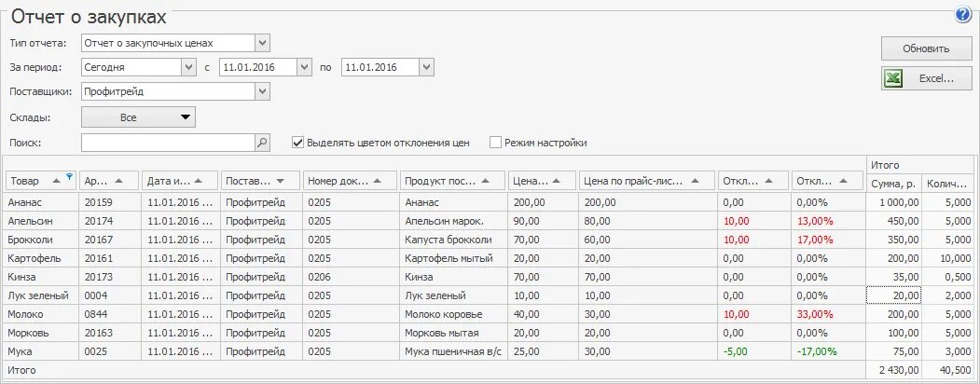The image size is (980, 384).
Task: Click Капуста брокколи cell
Action: [x=453, y=240]
